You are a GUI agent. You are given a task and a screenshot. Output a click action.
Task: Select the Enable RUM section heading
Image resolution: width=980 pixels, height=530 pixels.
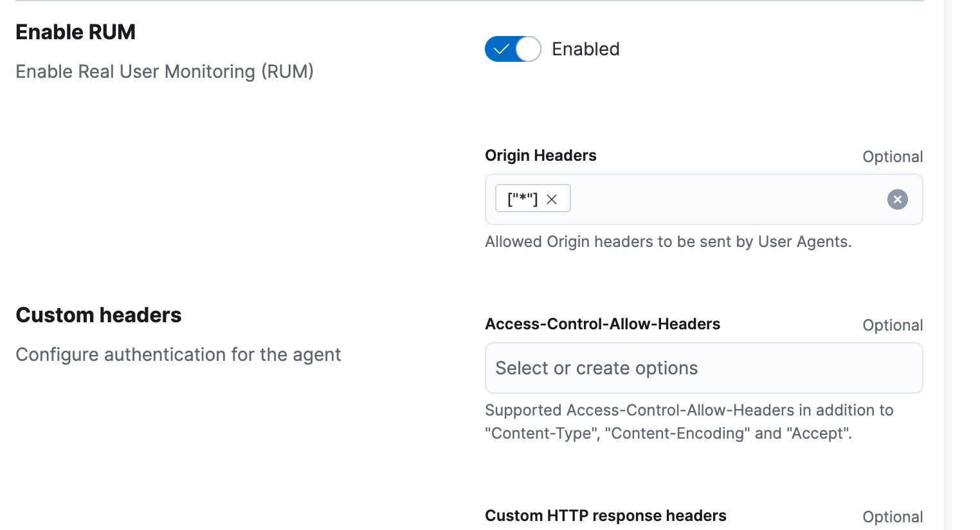tap(75, 32)
